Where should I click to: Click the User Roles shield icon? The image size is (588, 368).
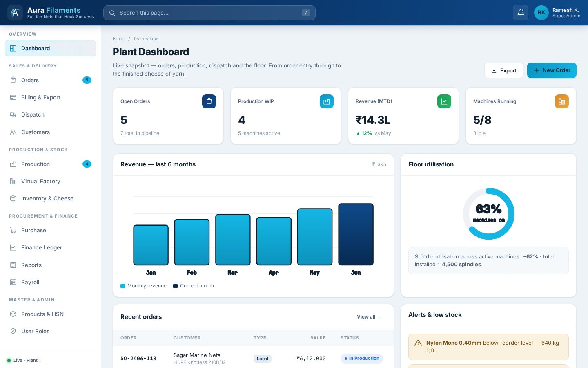point(13,331)
